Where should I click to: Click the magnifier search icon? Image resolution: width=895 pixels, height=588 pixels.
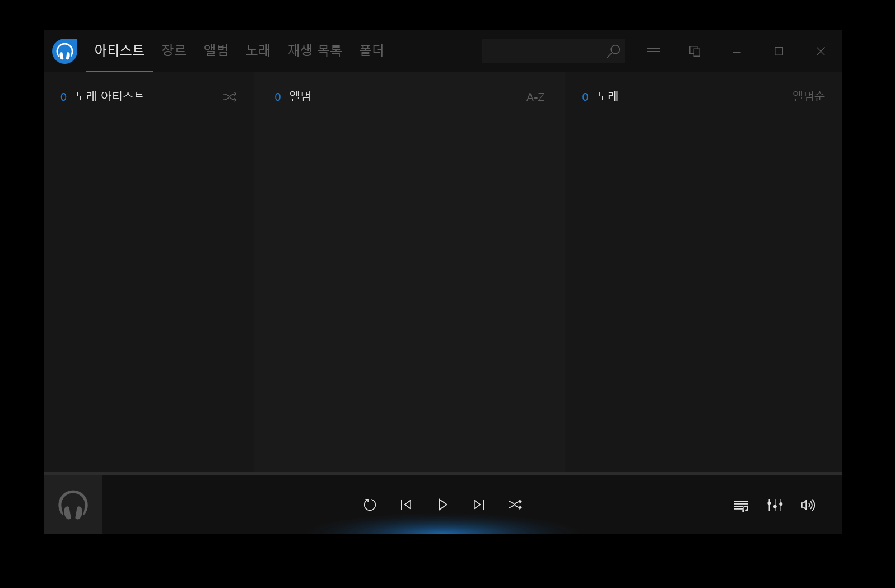pos(613,51)
